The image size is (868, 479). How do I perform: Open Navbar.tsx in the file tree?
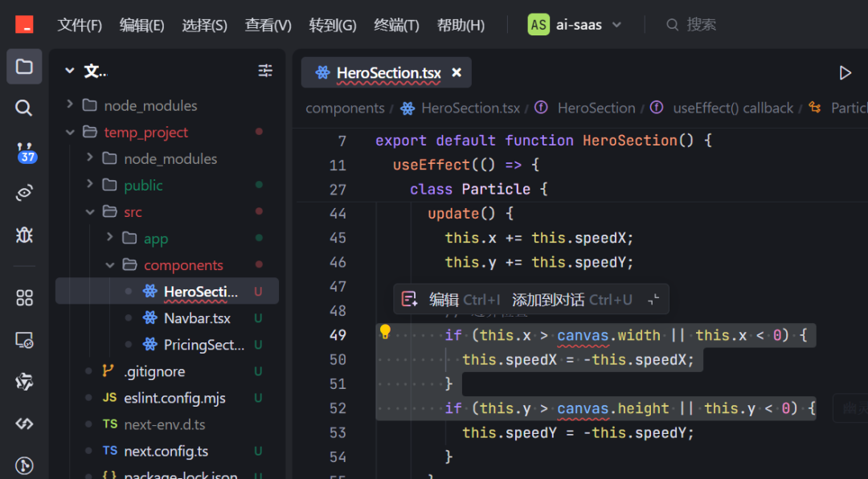coord(197,318)
